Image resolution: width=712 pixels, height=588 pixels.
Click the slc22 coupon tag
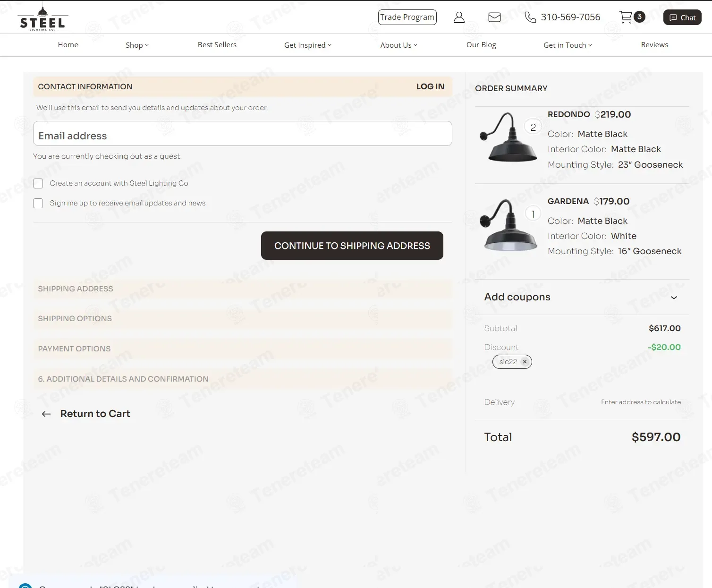point(512,362)
